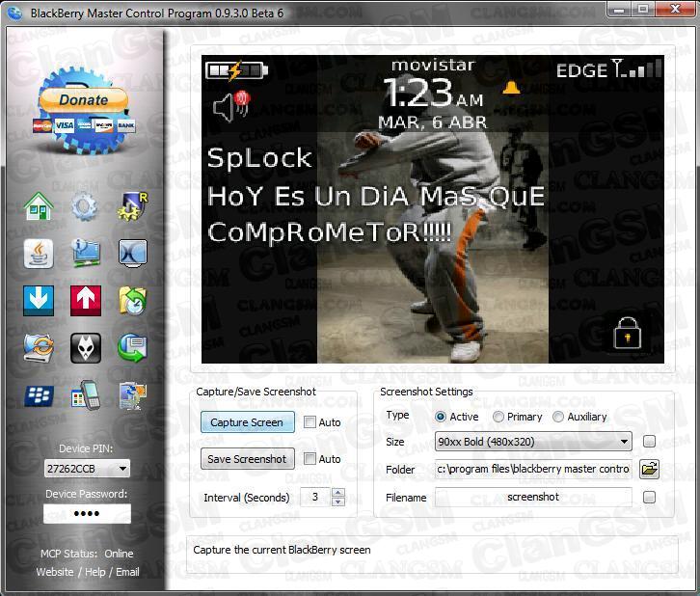Click the app icon in the title bar

[x=14, y=14]
